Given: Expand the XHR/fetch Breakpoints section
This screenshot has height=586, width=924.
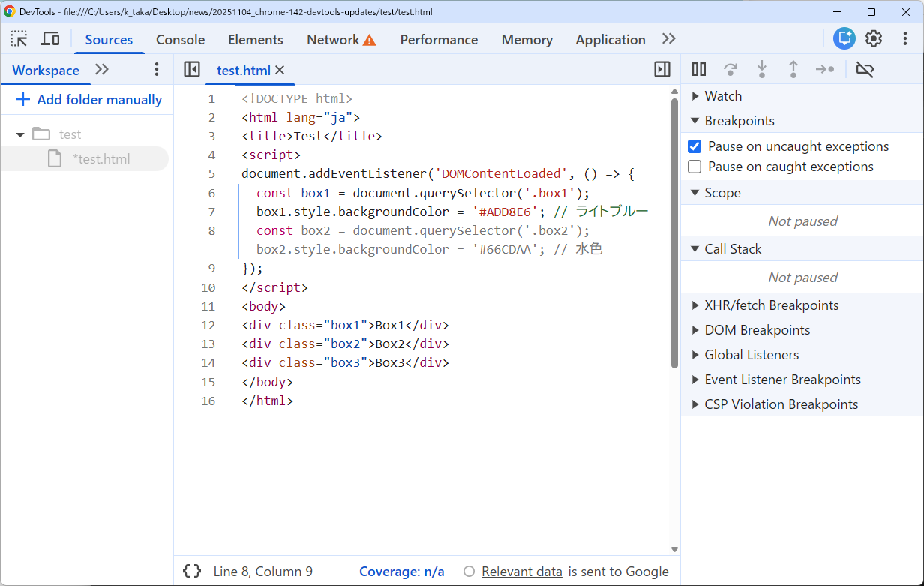Looking at the screenshot, I should pyautogui.click(x=771, y=305).
